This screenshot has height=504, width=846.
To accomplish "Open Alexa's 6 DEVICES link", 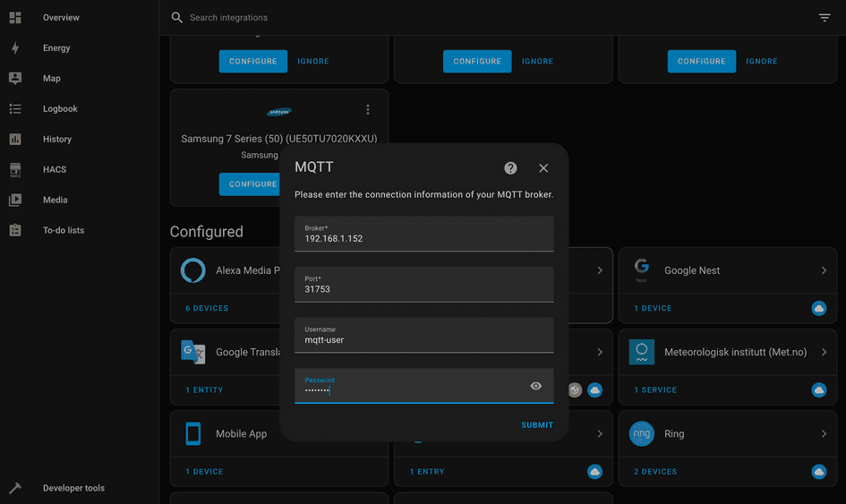I will pyautogui.click(x=207, y=308).
